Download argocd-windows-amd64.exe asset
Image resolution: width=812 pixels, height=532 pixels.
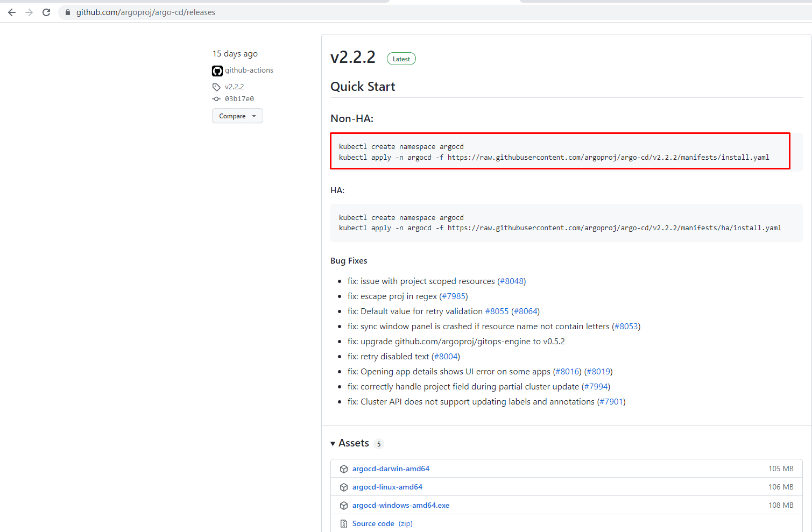point(401,506)
